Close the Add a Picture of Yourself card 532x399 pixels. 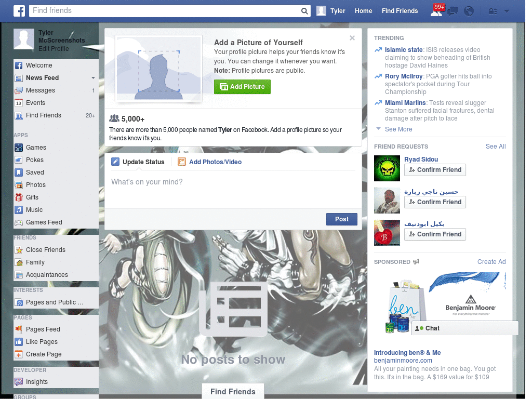[352, 38]
